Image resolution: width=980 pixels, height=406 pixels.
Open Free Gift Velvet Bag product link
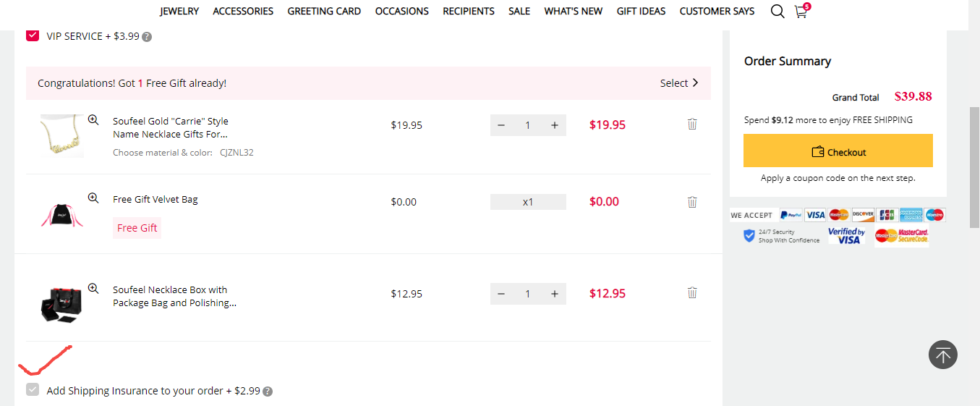pyautogui.click(x=155, y=199)
